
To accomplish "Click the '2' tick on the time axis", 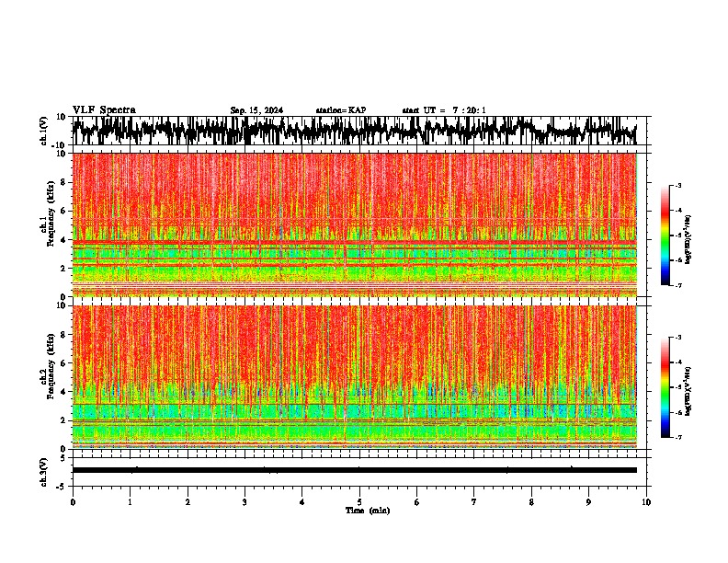I will click(x=188, y=502).
